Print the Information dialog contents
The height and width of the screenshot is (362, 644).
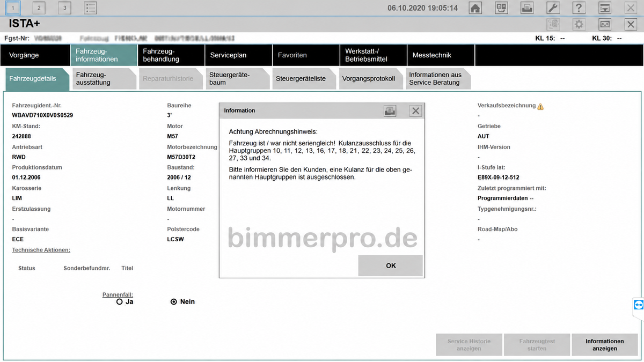point(390,110)
